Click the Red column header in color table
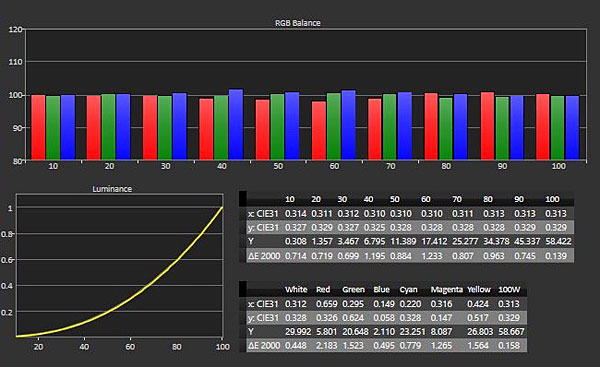Screen dimensions: 600x367 tap(323, 290)
